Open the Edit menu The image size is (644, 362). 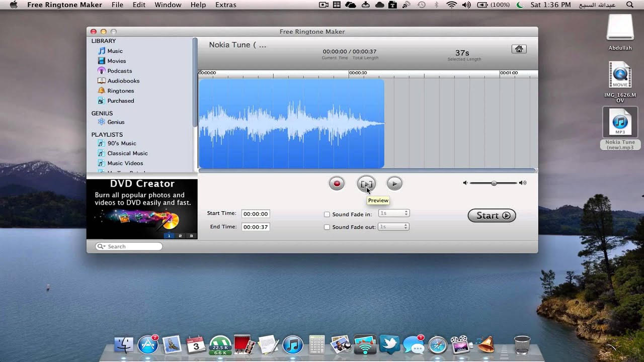(x=139, y=5)
